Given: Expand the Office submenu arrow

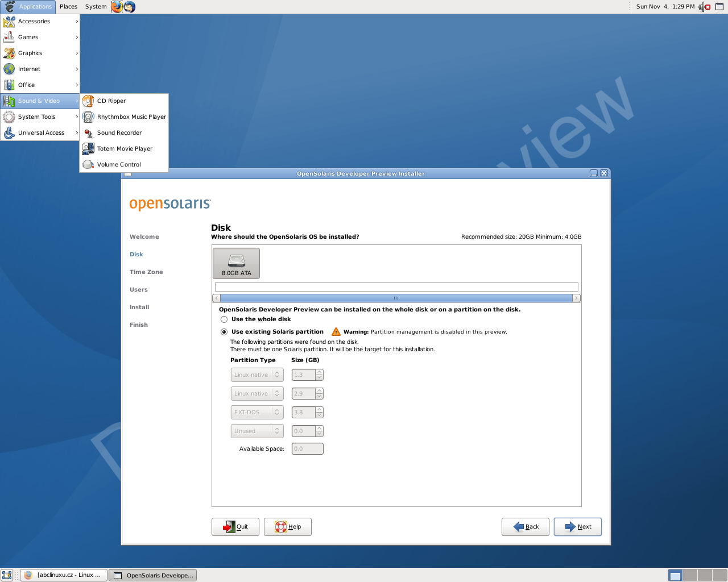Looking at the screenshot, I should [77, 85].
